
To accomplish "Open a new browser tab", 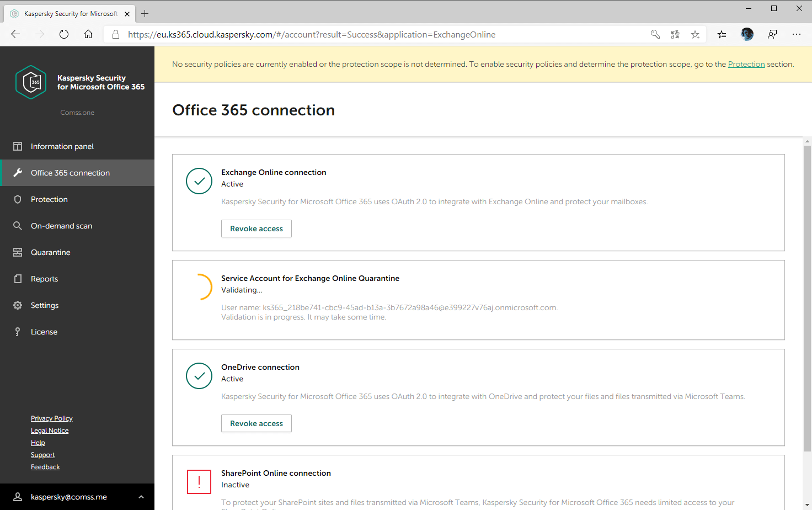I will 145,13.
